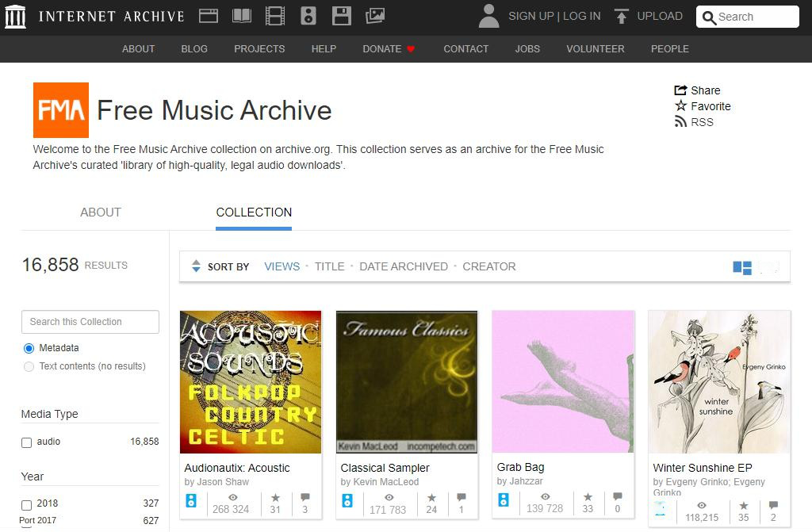Click the RSS feed link
This screenshot has height=532, width=812.
694,122
